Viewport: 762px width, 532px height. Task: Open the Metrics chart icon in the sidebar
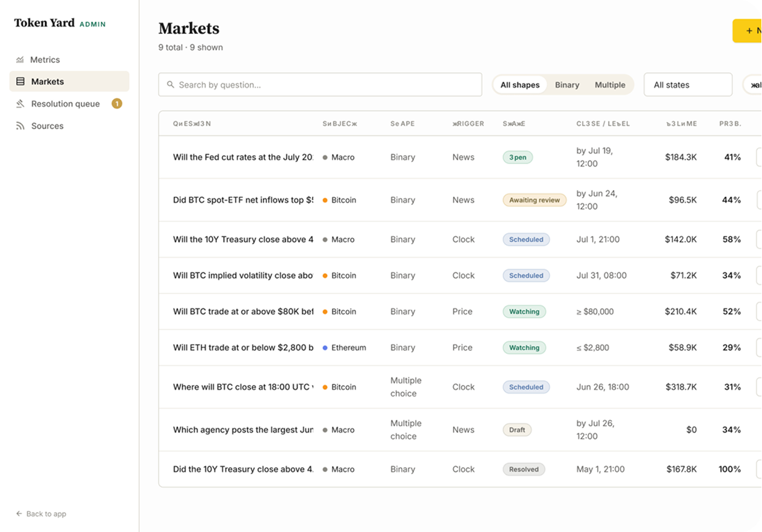[20, 60]
